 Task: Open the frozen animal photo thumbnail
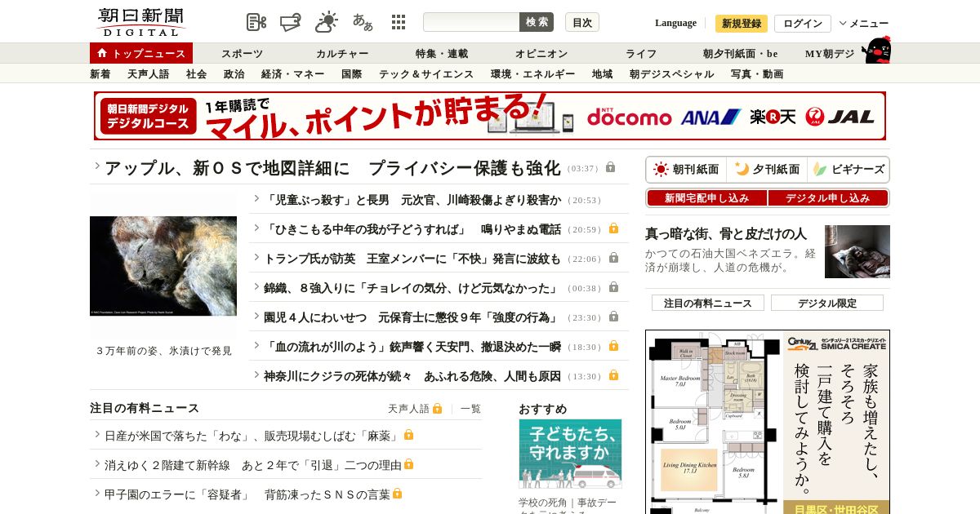163,266
